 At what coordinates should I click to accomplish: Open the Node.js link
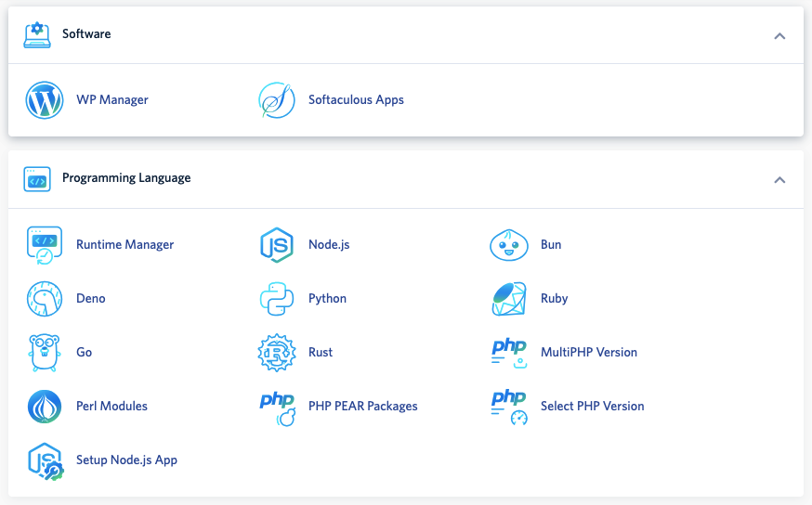coord(329,245)
